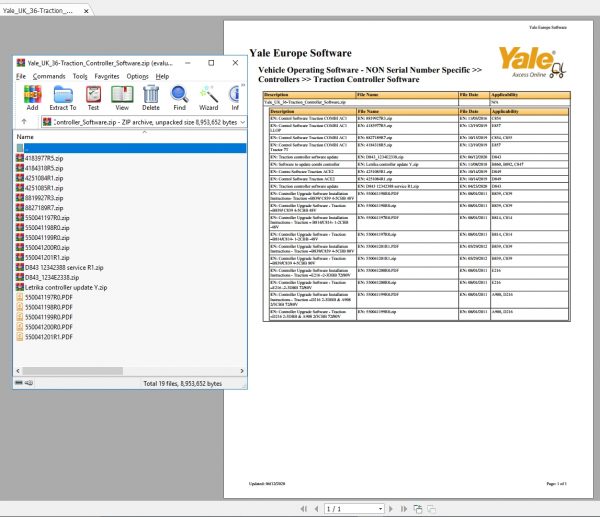Screen dimensions: 600x517
Task: Select file 4183977R5.zip
Action: 40,158
